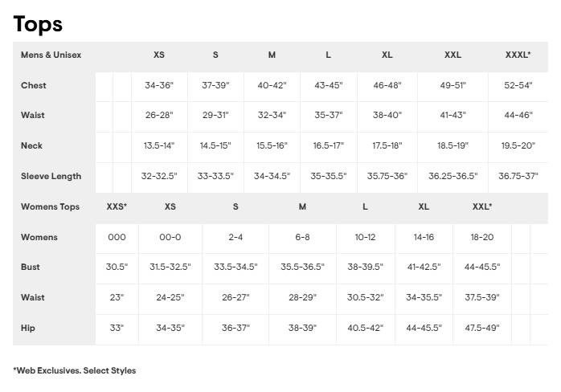The width and height of the screenshot is (561, 392).
Task: Click the 36.75-37" sleeve length cell
Action: coord(518,176)
